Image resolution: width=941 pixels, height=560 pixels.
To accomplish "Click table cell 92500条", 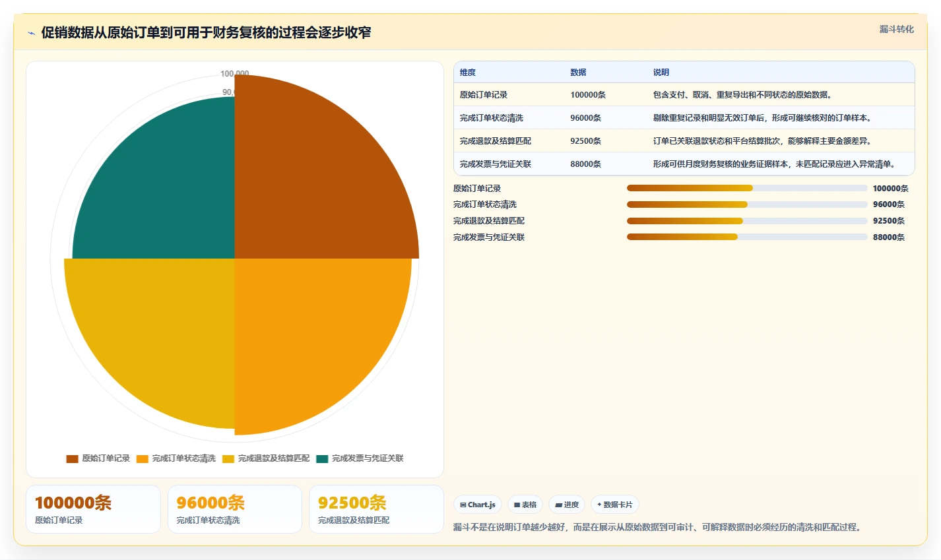I will [585, 141].
